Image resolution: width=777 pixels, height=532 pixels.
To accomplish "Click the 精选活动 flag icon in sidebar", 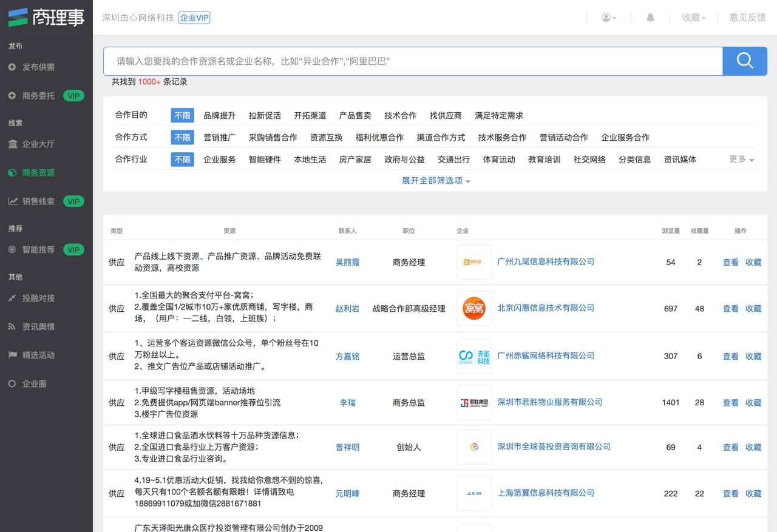I will tap(12, 355).
